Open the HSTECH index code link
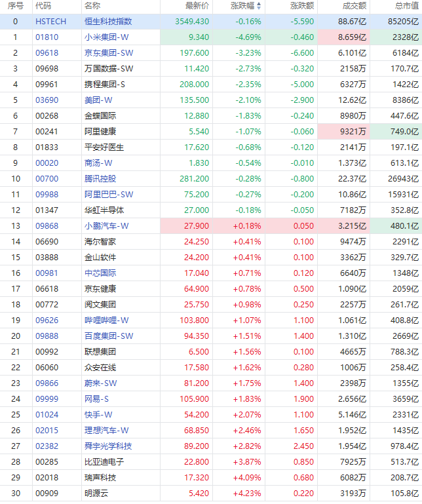The width and height of the screenshot is (422, 504). pyautogui.click(x=50, y=22)
